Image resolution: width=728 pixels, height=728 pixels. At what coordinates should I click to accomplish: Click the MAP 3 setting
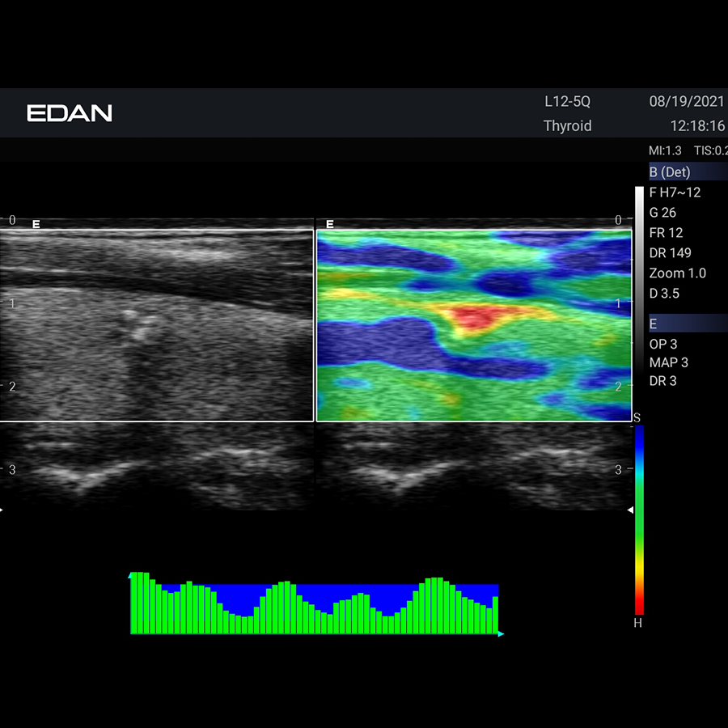pyautogui.click(x=669, y=362)
